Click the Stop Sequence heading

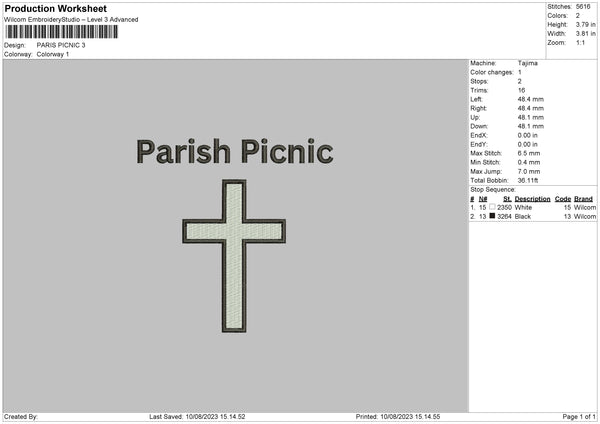[x=493, y=190]
